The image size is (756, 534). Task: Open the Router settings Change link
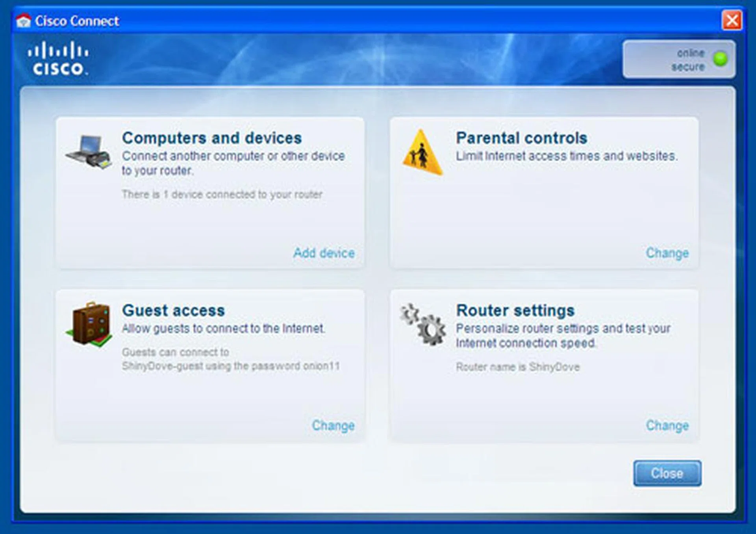[x=667, y=426]
